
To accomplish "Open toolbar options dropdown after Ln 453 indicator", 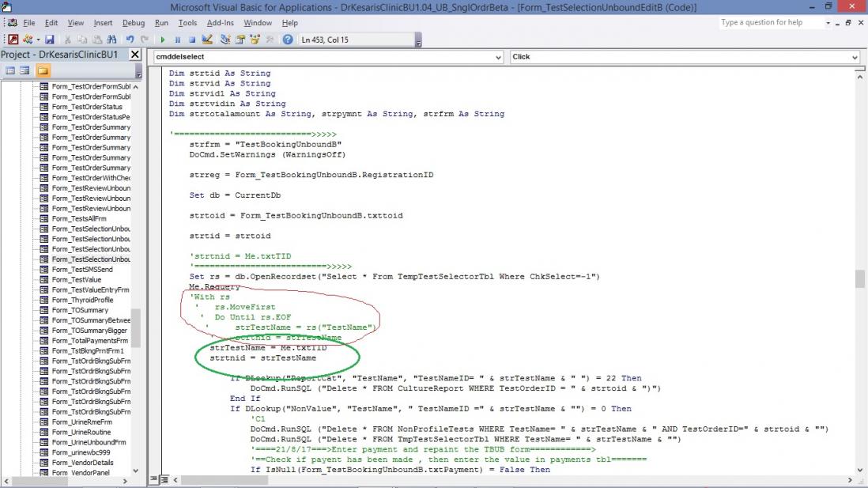I will [418, 40].
